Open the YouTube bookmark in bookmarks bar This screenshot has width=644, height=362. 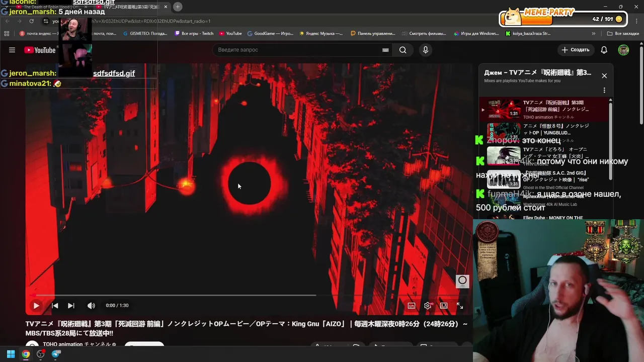pyautogui.click(x=230, y=34)
